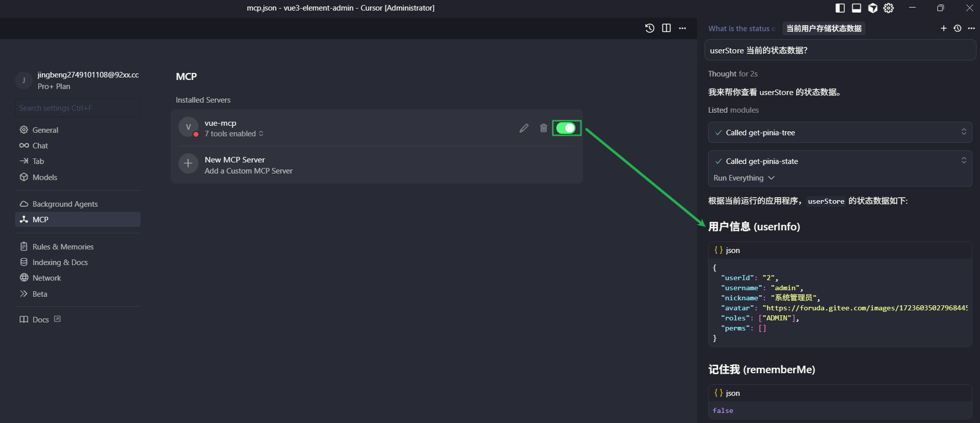Focus the Search settings field

(x=78, y=108)
